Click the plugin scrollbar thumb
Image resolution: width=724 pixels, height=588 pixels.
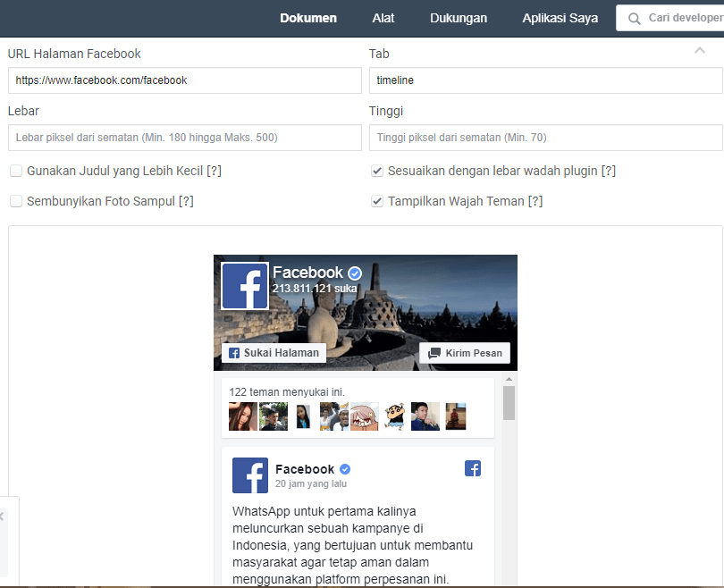pyautogui.click(x=509, y=403)
